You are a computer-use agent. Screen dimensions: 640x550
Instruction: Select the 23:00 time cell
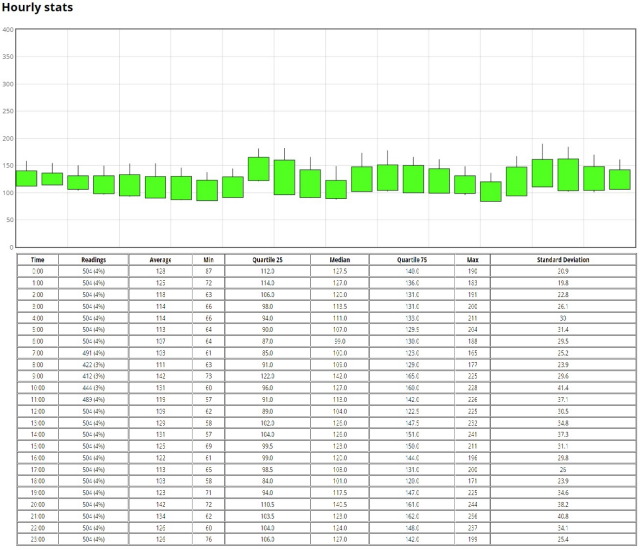click(38, 539)
